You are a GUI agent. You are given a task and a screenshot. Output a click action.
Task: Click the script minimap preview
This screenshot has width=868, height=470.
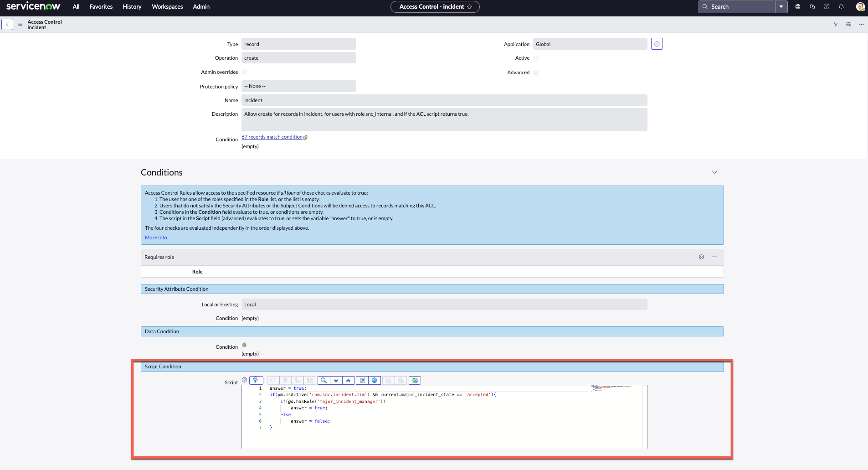click(x=611, y=388)
